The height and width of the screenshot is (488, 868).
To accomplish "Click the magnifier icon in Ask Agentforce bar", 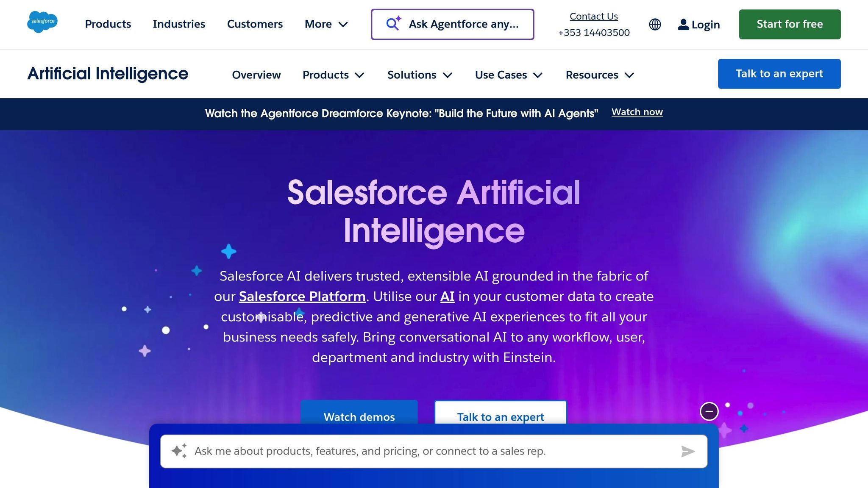I will [390, 24].
